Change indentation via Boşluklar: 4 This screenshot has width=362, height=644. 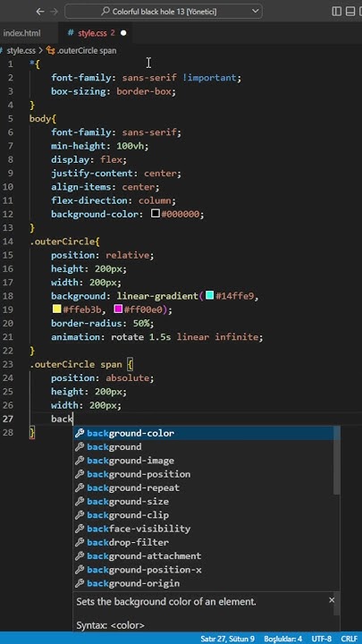click(282, 639)
